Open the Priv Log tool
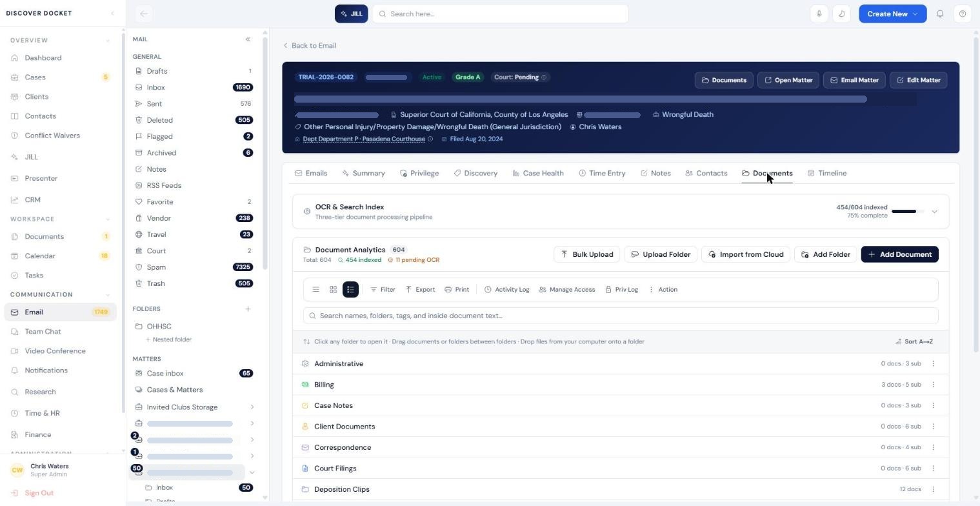 [621, 290]
